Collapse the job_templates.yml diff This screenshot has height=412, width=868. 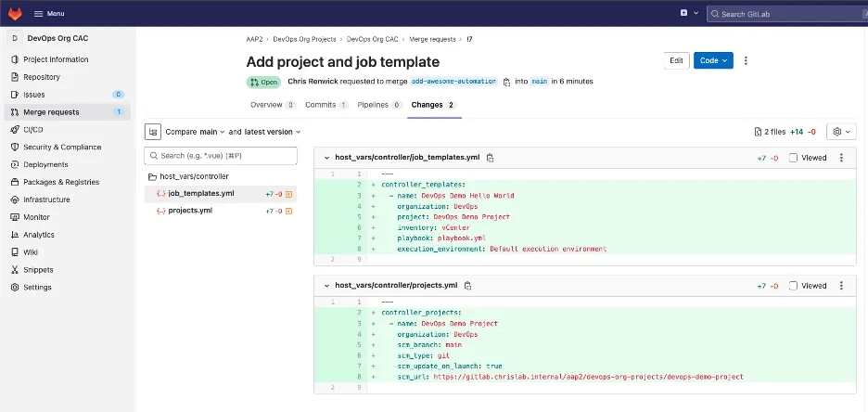[x=325, y=158]
